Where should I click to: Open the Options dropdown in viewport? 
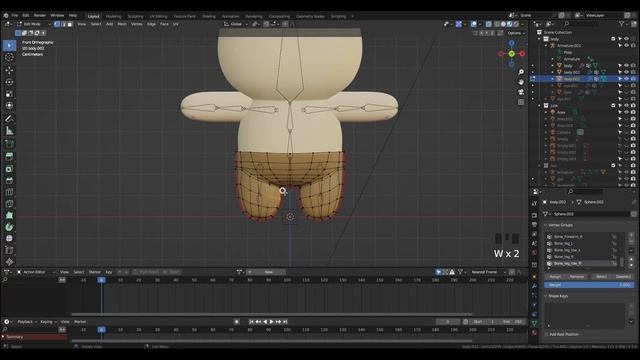[516, 33]
